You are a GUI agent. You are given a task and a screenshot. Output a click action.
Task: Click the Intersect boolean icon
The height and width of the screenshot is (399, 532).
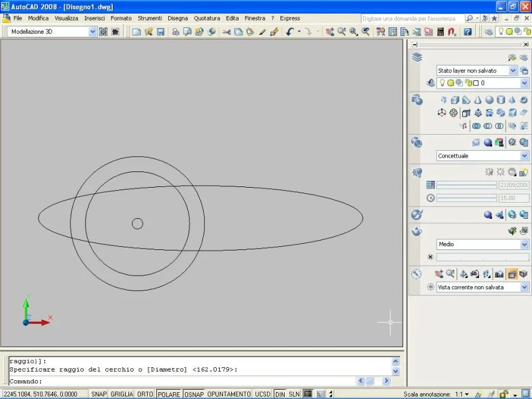(x=499, y=126)
